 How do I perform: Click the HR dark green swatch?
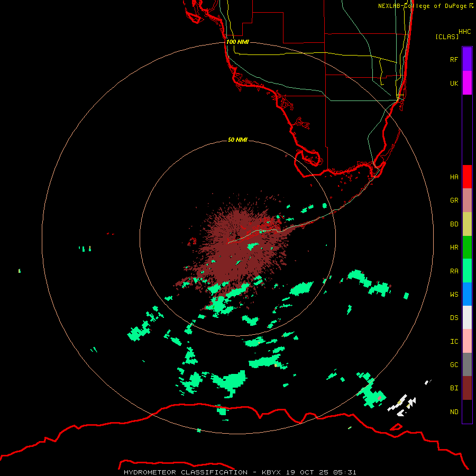467,248
